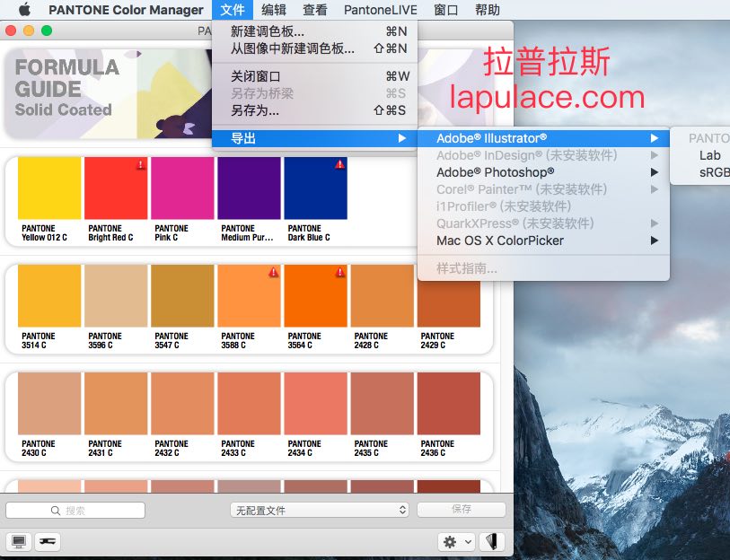Click warning icon on Bright Red C

click(141, 165)
